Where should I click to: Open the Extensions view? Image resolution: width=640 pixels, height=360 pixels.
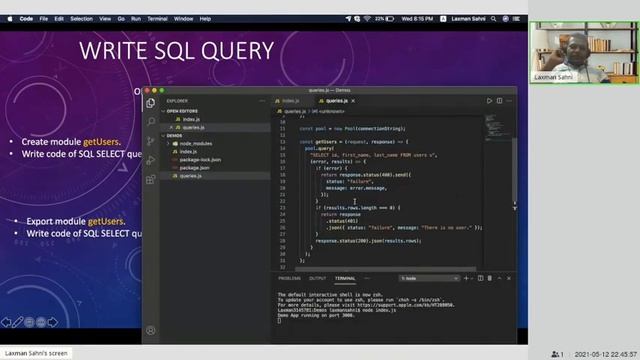(x=151, y=179)
